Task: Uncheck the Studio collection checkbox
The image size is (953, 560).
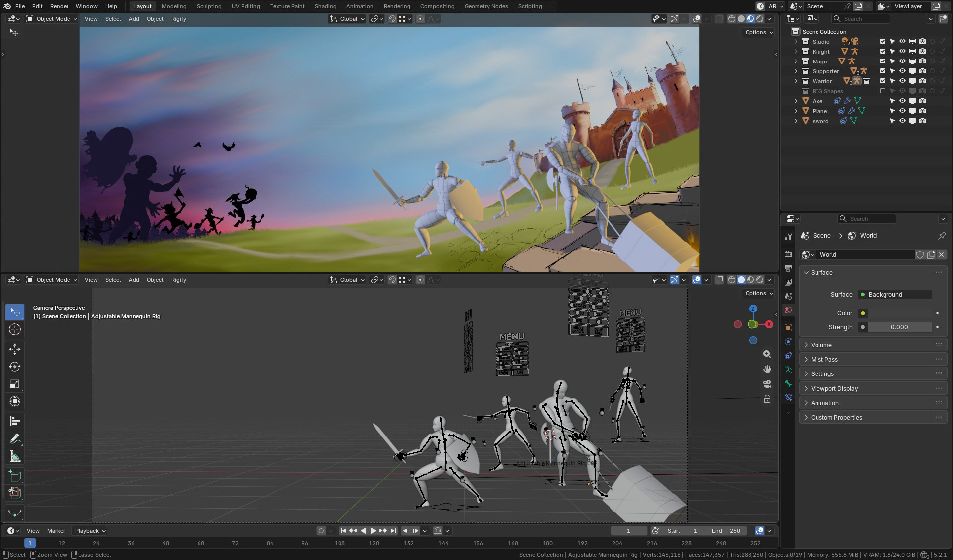Action: [883, 41]
